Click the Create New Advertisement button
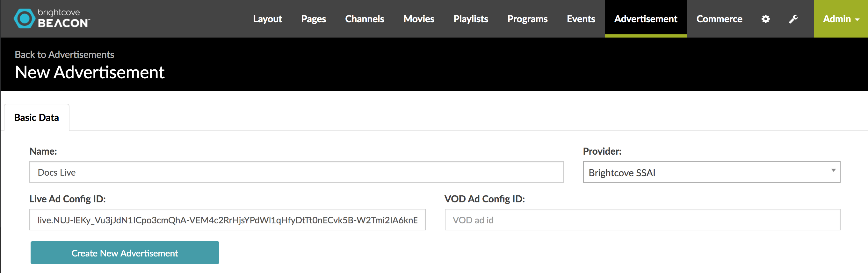The image size is (868, 273). 125,253
